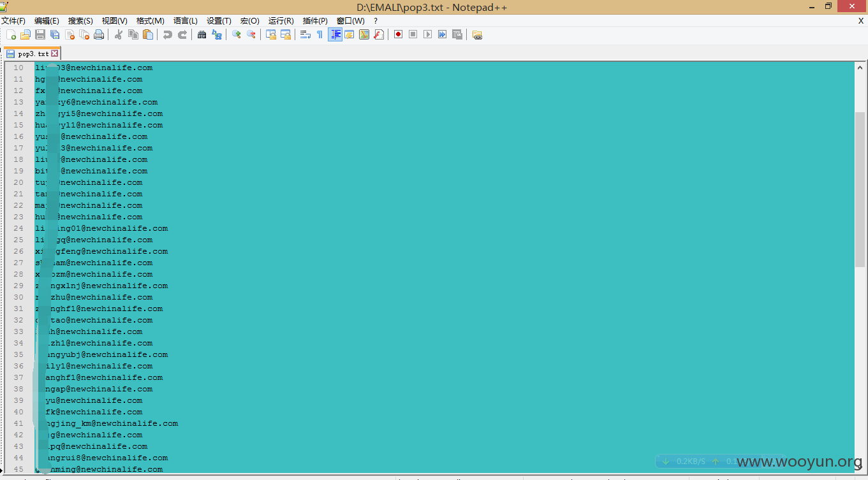Click the Close document toolbar icon
This screenshot has width=868, height=480.
(x=70, y=34)
